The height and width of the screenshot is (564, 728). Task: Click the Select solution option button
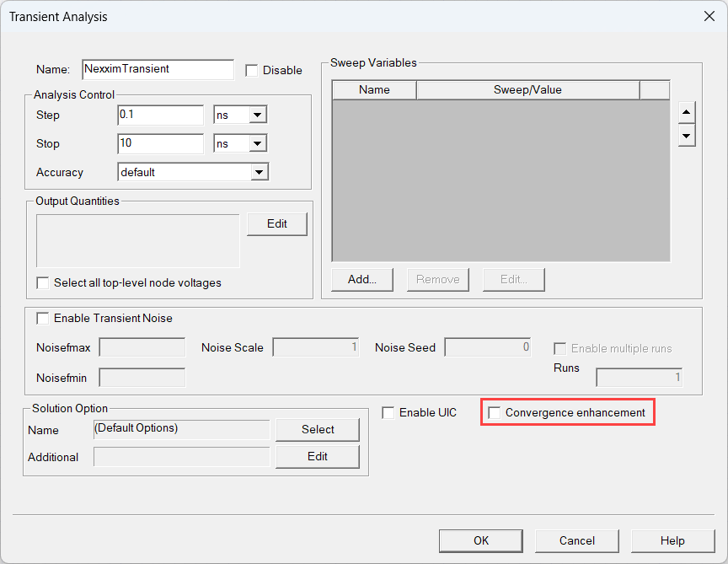pyautogui.click(x=318, y=429)
